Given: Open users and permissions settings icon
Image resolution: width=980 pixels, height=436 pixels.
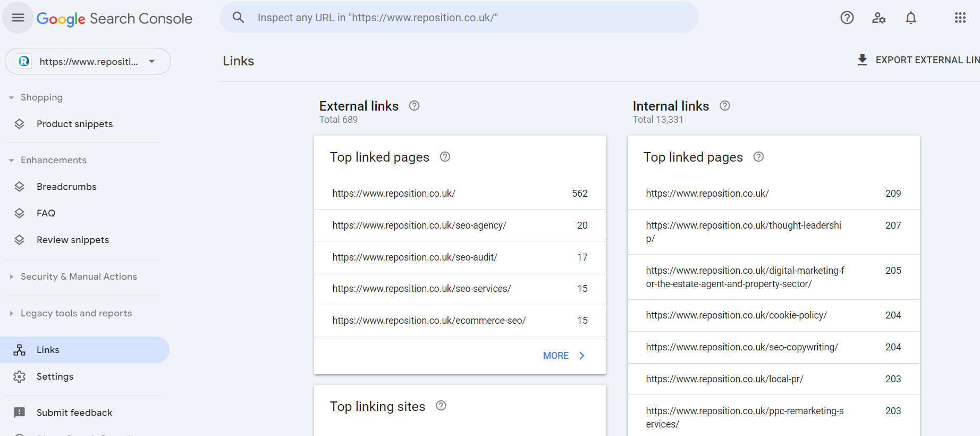Looking at the screenshot, I should click(879, 18).
